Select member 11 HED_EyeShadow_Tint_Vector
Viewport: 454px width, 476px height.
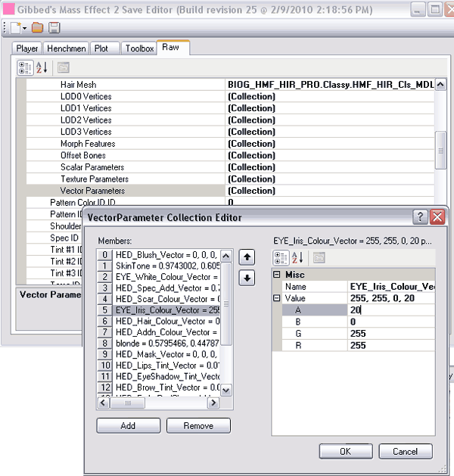point(158,376)
